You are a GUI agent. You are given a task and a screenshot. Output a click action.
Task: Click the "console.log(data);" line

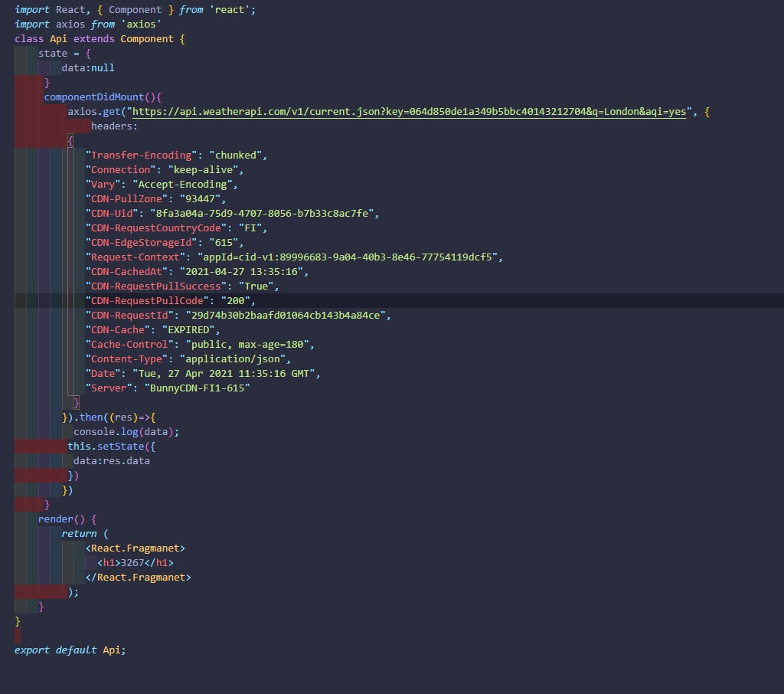pyautogui.click(x=126, y=431)
